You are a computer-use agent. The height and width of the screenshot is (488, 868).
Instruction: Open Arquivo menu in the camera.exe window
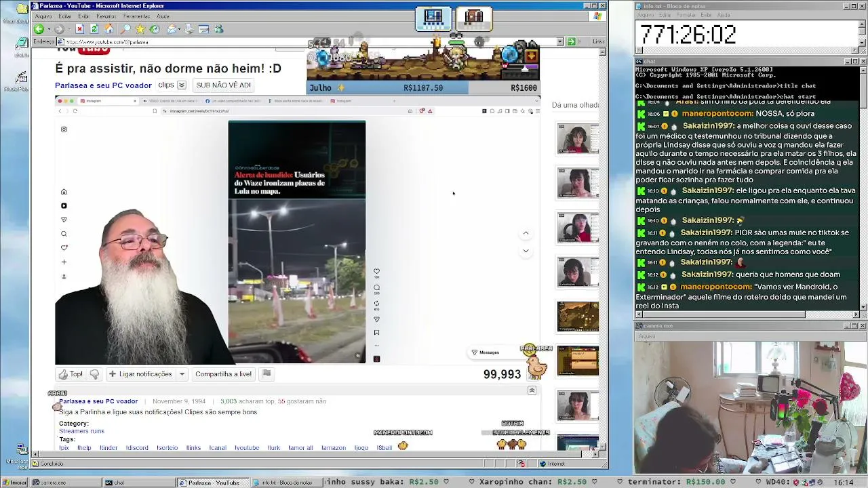click(x=647, y=336)
